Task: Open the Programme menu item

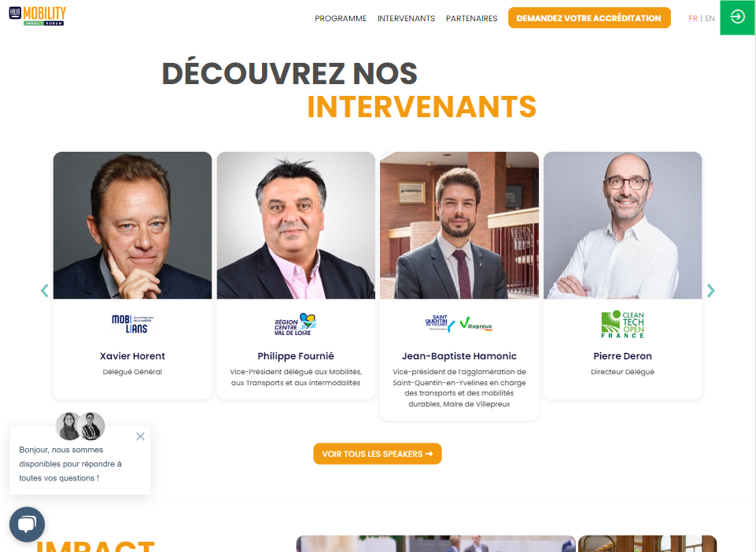Action: click(x=341, y=18)
